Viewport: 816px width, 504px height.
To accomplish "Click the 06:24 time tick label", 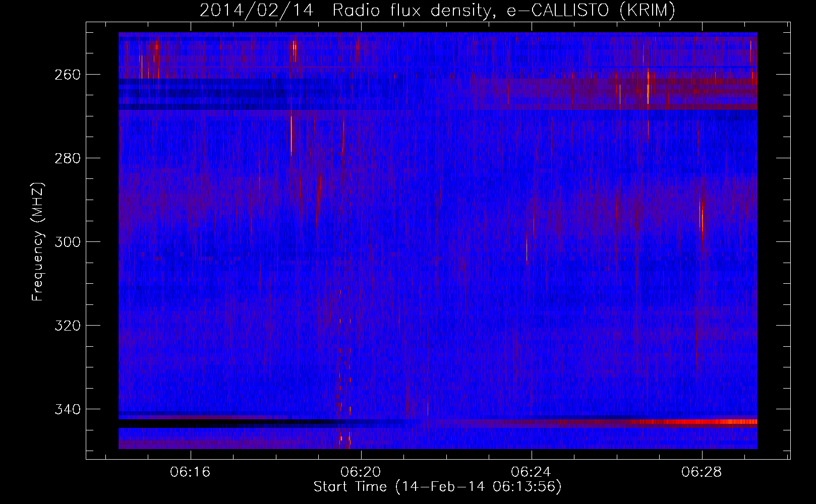I will 531,472.
